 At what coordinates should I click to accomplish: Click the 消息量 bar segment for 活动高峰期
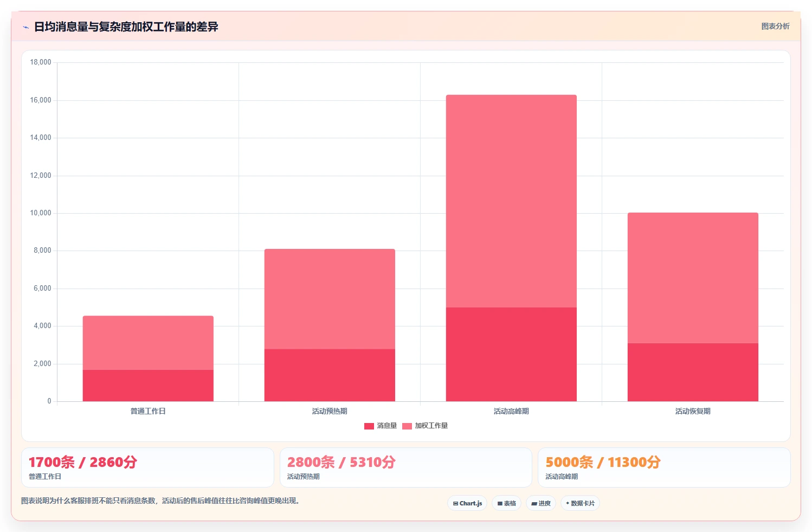pyautogui.click(x=511, y=355)
